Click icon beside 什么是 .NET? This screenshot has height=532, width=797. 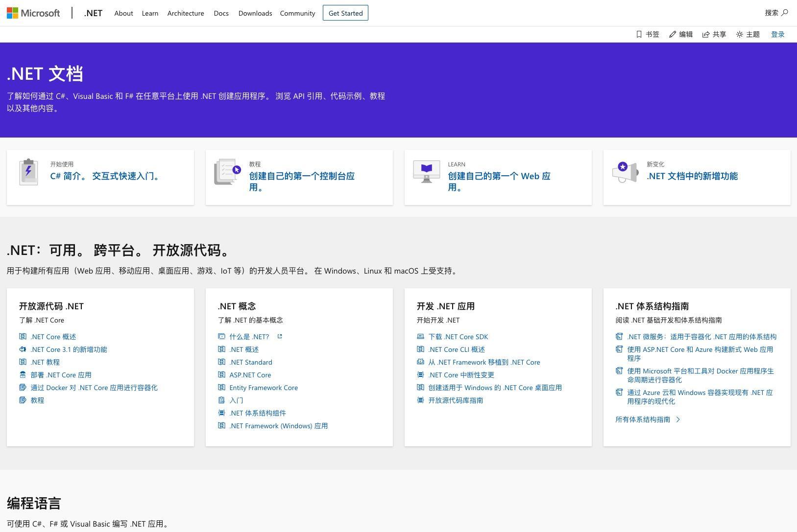[221, 336]
